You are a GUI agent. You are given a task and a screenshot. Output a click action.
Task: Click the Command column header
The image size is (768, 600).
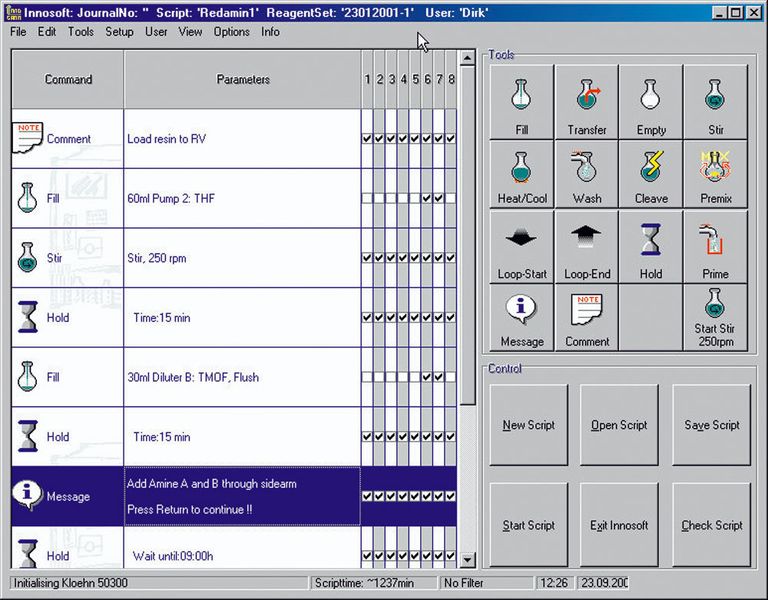[68, 79]
